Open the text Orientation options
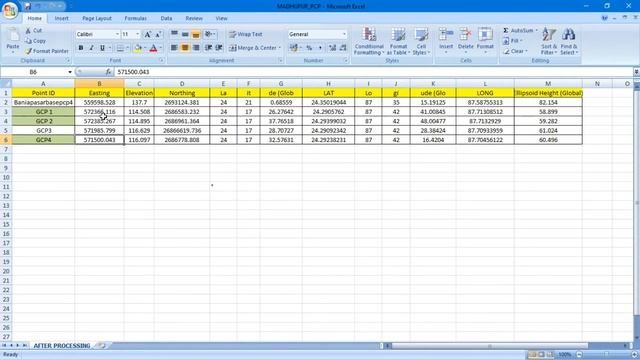Screen dimensions: 640x360 (210, 34)
